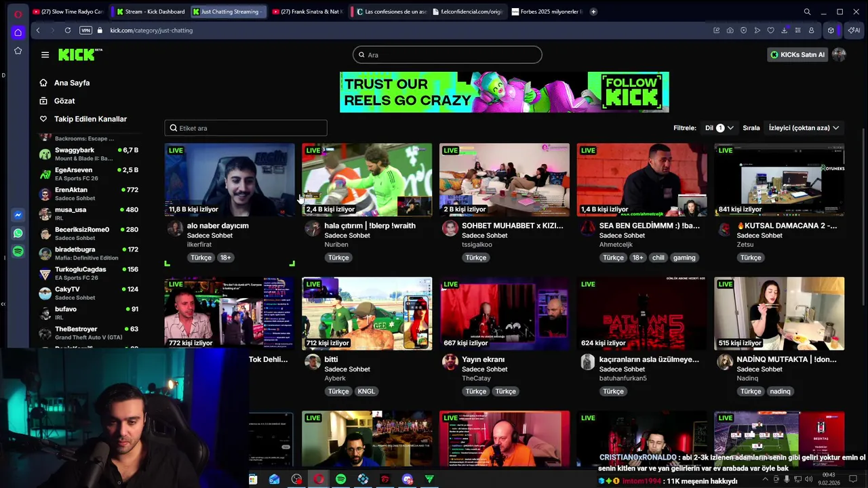The width and height of the screenshot is (868, 488).
Task: Click the KICK logo
Action: click(x=79, y=55)
